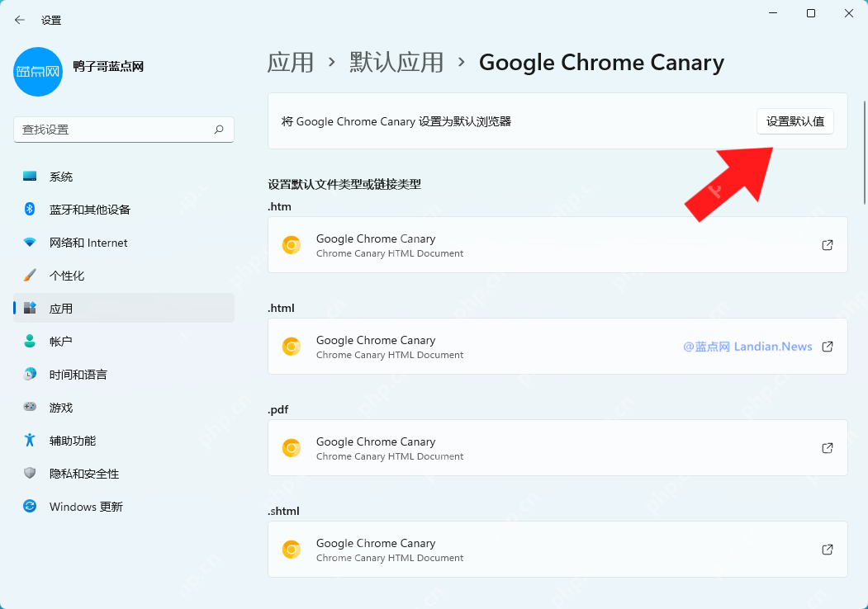The height and width of the screenshot is (609, 868).
Task: Open 游戏 settings
Action: tap(123, 408)
